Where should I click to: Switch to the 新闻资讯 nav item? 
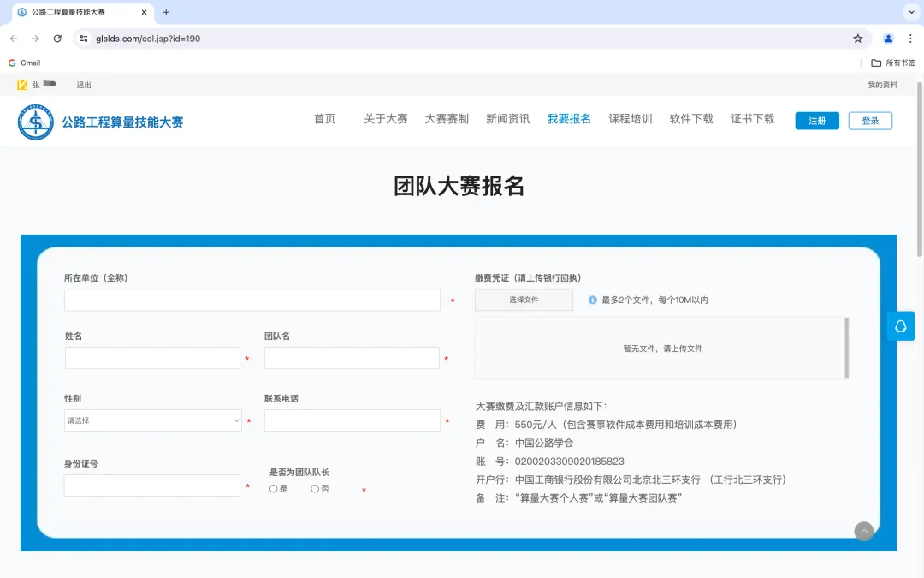[x=509, y=119]
